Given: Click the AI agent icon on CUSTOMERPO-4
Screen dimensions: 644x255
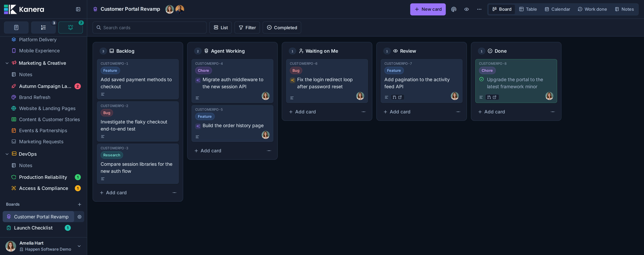Looking at the screenshot, I should click(x=198, y=80).
